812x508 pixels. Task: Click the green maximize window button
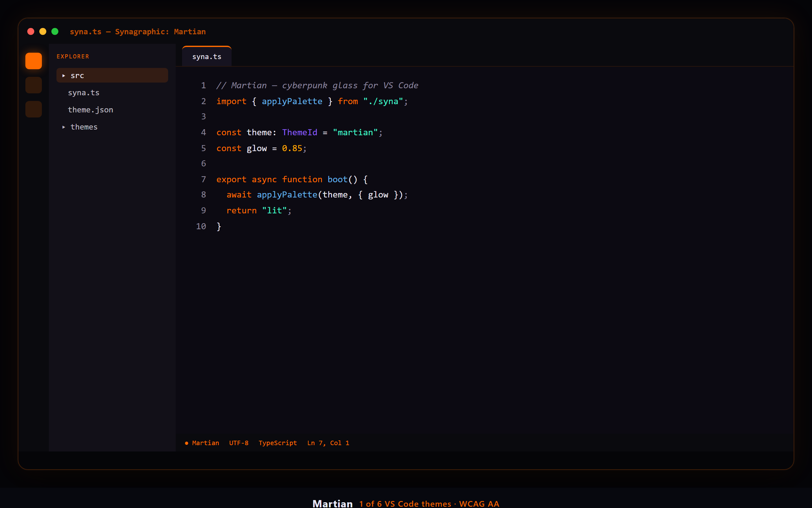(x=55, y=31)
